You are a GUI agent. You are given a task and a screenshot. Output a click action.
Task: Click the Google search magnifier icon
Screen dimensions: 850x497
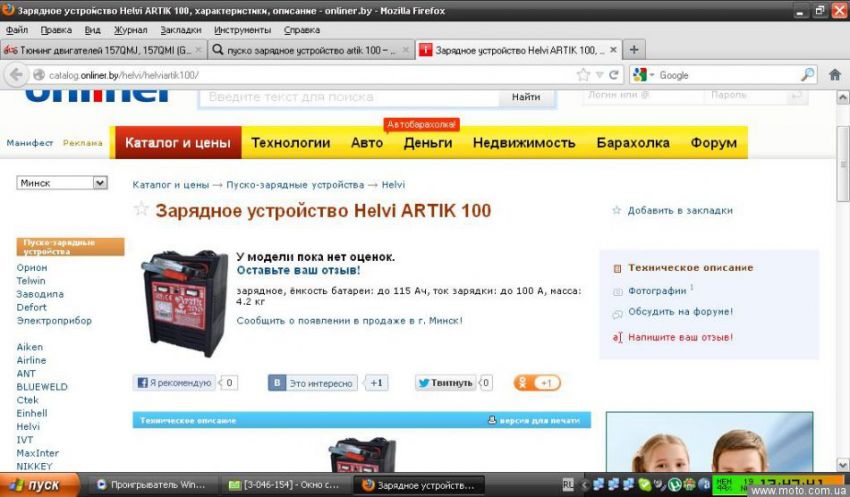click(807, 75)
